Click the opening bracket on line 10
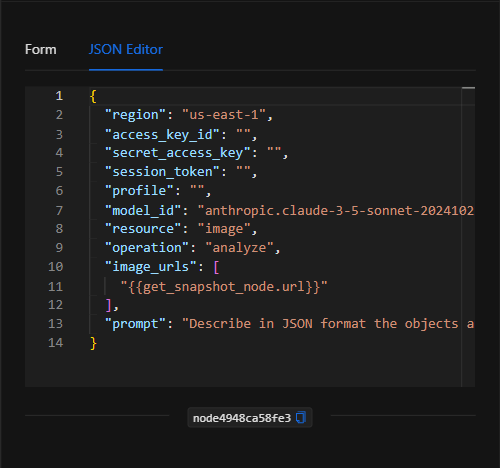This screenshot has width=500, height=468. point(216,267)
